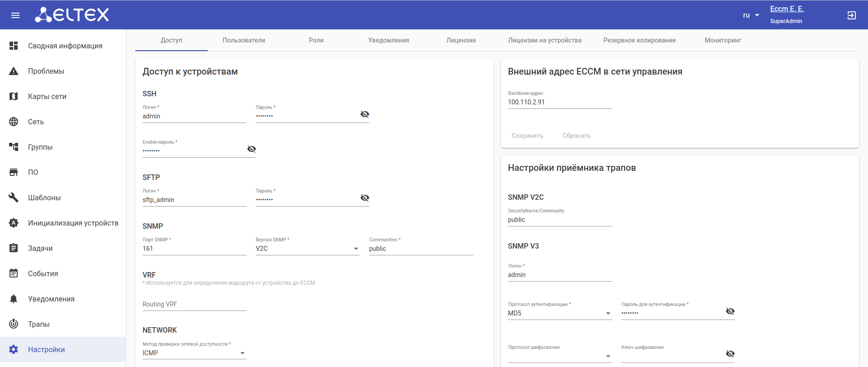868x367 pixels.
Task: Open the hamburger navigation menu
Action: pyautogui.click(x=15, y=15)
